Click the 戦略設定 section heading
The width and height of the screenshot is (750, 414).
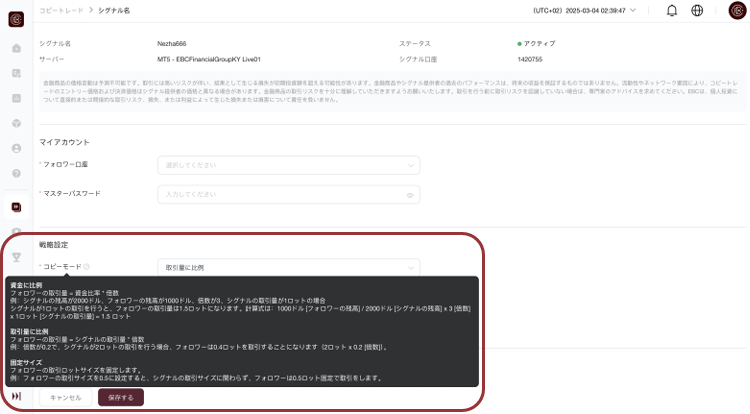pos(54,245)
